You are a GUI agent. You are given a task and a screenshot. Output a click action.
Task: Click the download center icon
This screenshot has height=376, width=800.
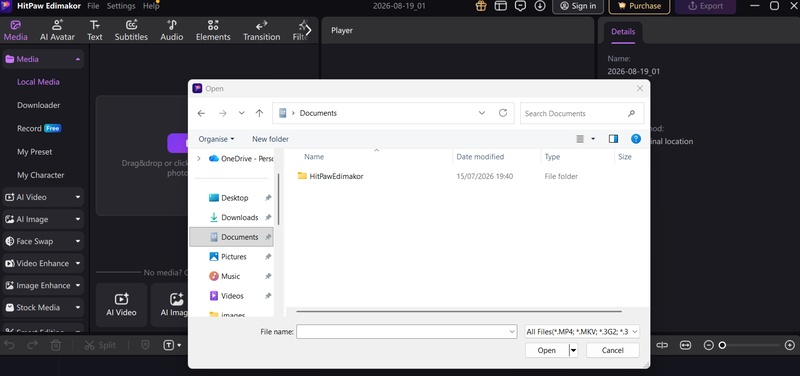(x=540, y=6)
